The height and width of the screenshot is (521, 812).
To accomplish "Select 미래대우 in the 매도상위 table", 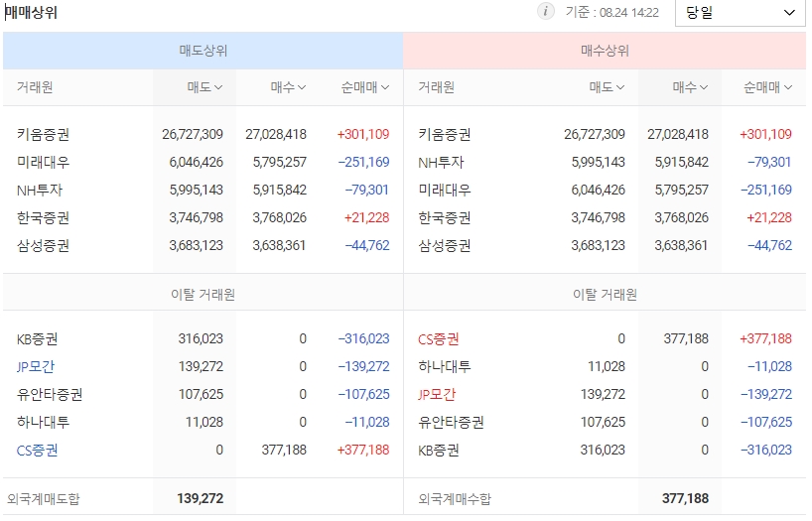I will pyautogui.click(x=43, y=163).
